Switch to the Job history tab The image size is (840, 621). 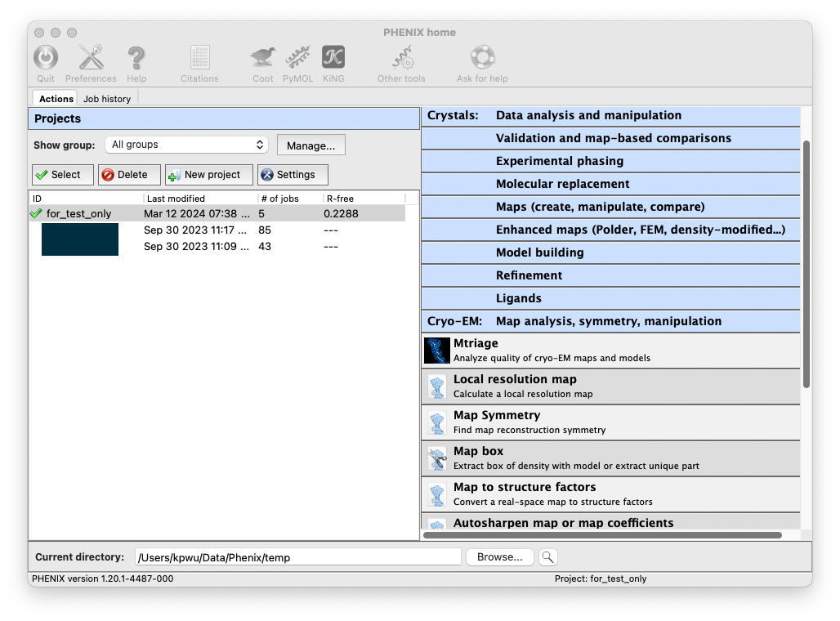tap(106, 98)
